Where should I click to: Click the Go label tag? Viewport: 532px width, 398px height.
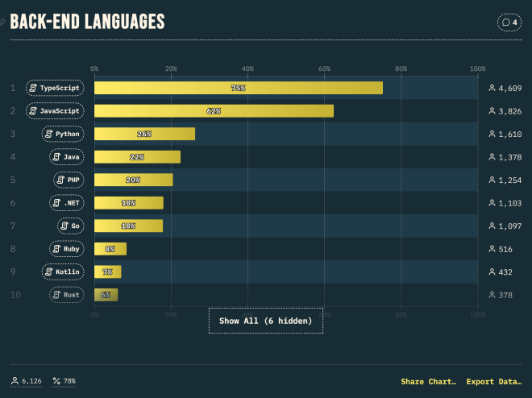tap(71, 226)
